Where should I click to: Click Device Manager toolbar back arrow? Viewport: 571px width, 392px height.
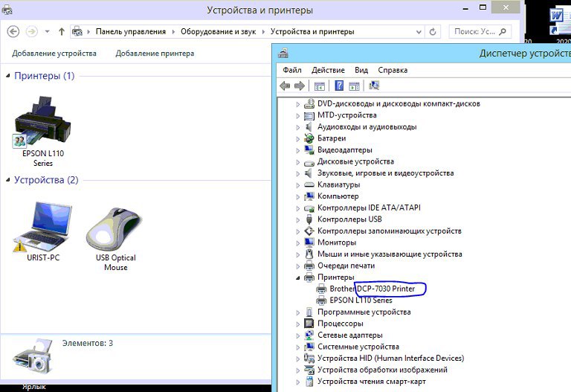pyautogui.click(x=285, y=86)
